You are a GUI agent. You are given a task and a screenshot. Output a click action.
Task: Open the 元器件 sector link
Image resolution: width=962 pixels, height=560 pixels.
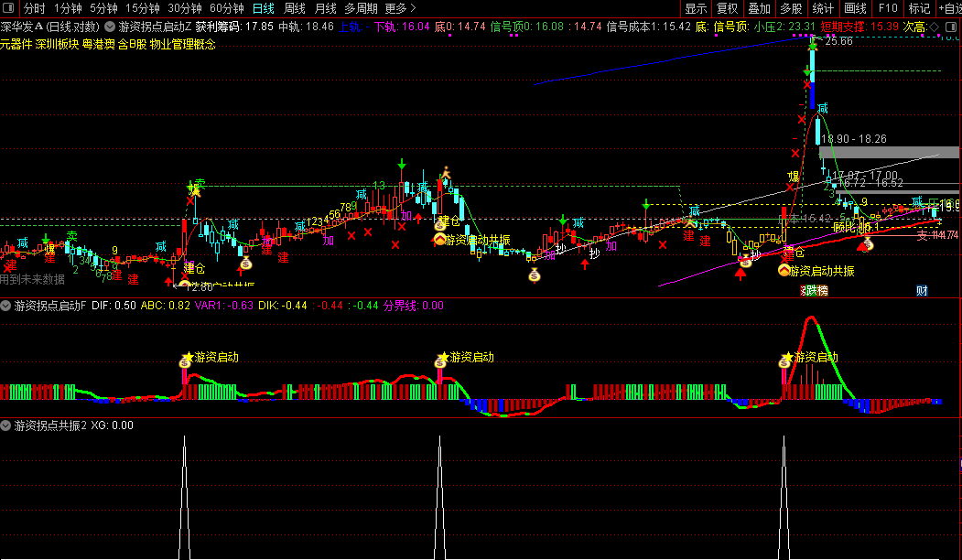(x=16, y=44)
